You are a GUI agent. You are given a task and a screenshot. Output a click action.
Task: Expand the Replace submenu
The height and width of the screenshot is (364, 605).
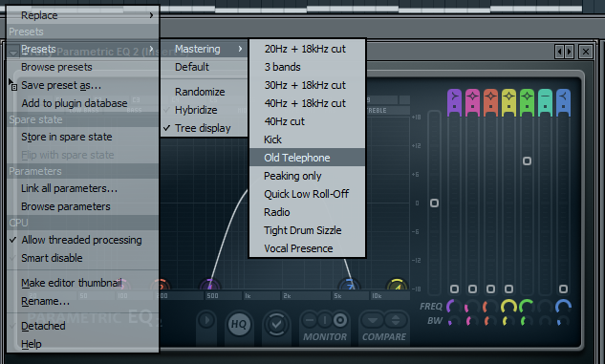point(82,15)
